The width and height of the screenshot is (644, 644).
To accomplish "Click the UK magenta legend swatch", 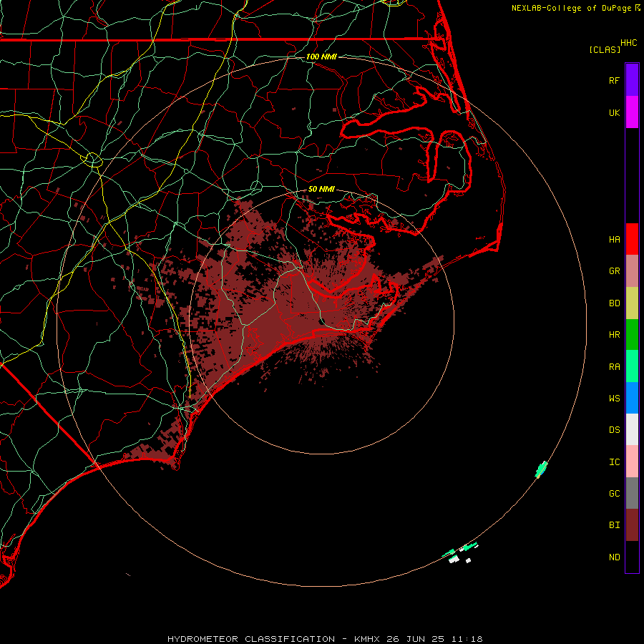I will [x=632, y=112].
